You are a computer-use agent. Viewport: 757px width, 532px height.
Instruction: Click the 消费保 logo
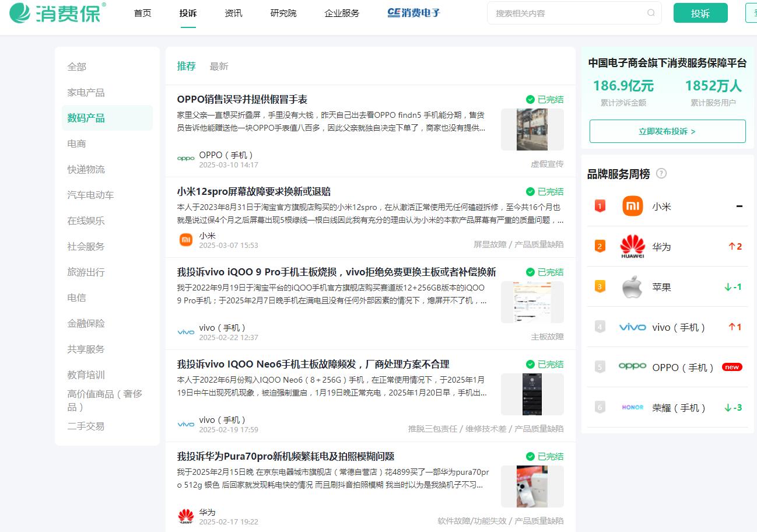[57, 13]
